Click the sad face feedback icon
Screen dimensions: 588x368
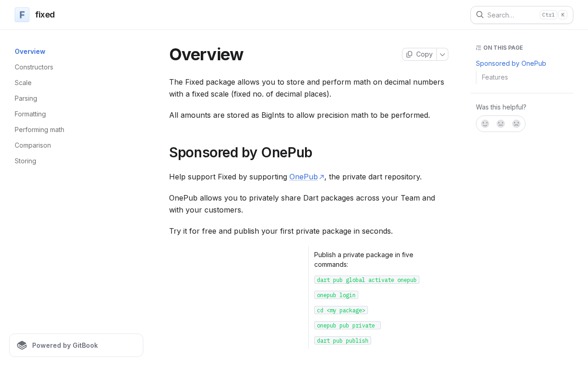pyautogui.click(x=516, y=124)
